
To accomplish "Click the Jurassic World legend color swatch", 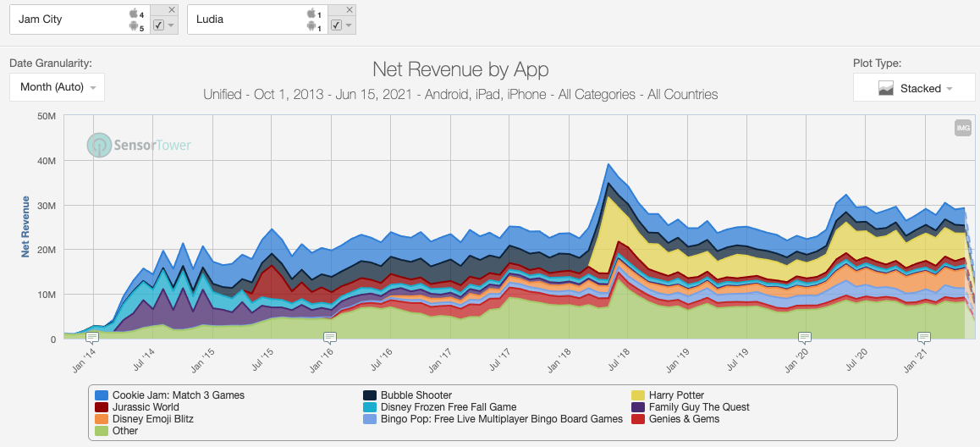I will (x=102, y=407).
